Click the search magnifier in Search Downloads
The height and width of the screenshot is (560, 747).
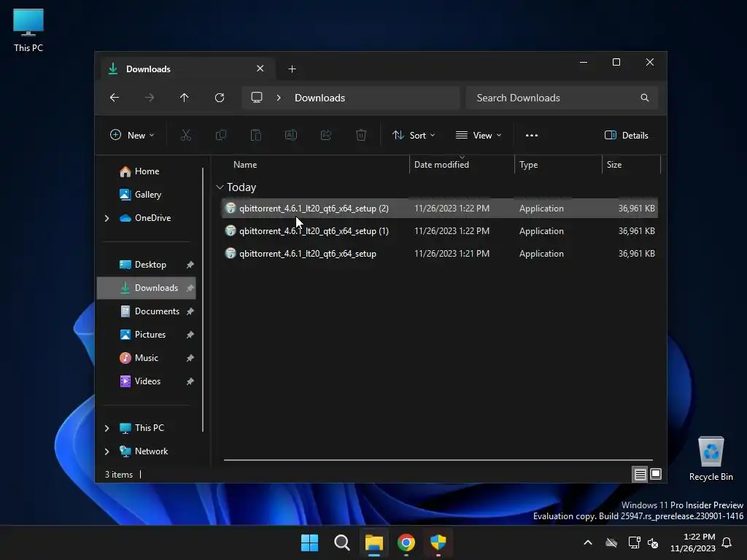[645, 98]
